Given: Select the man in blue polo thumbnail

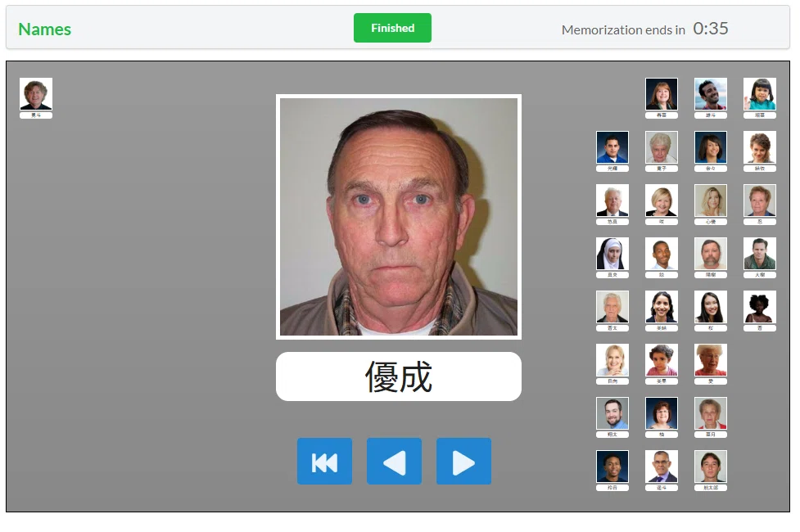Looking at the screenshot, I should coord(612,147).
